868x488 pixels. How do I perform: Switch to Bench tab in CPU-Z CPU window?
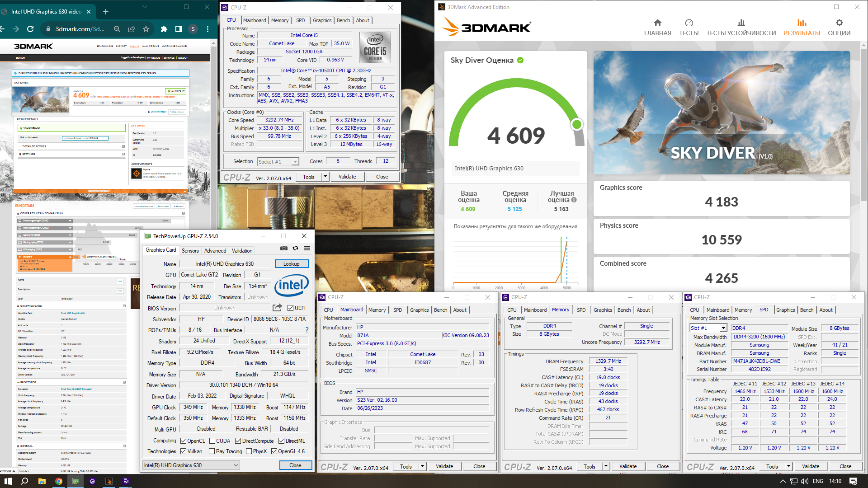tap(343, 20)
